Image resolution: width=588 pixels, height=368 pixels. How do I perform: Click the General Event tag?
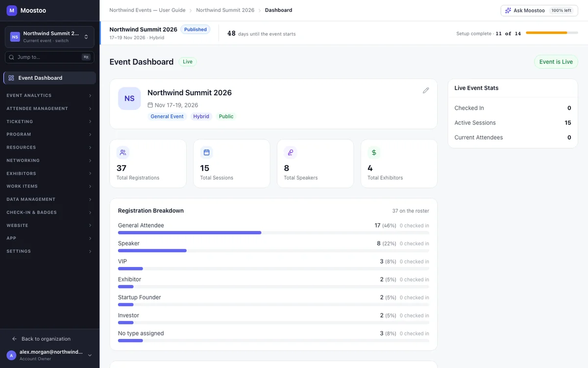tap(167, 117)
